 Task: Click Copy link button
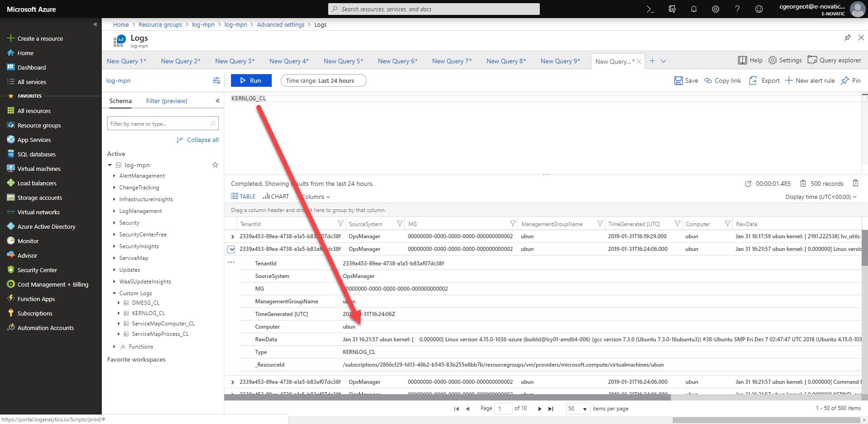[722, 80]
